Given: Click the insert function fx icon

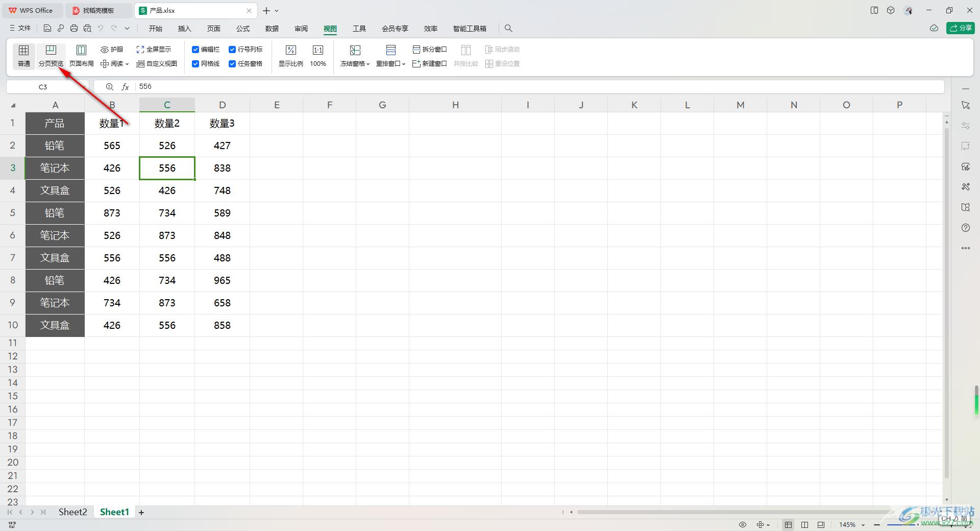Looking at the screenshot, I should [x=125, y=87].
